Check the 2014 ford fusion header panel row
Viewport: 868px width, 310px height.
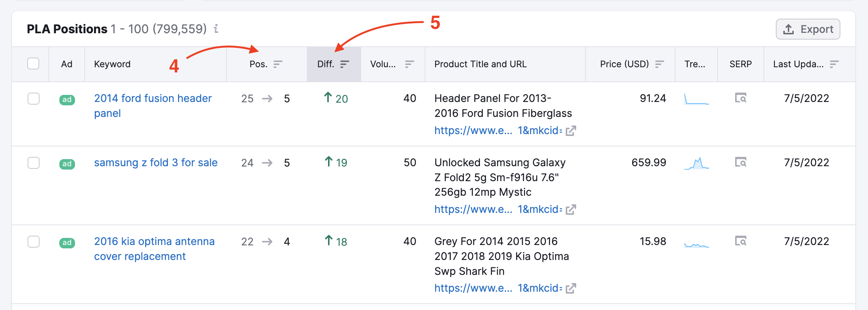[x=34, y=99]
